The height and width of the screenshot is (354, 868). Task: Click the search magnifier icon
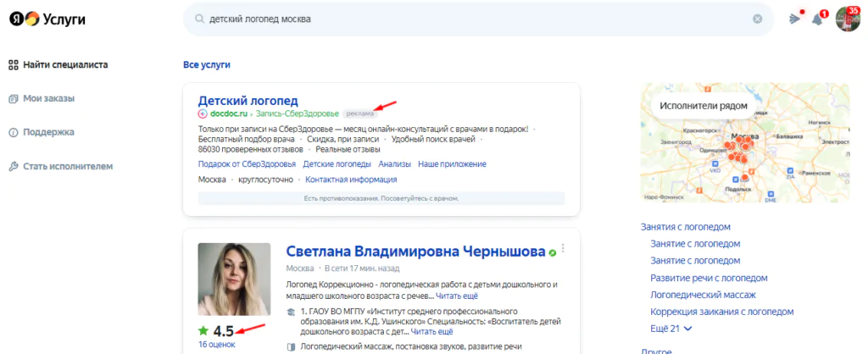click(199, 19)
